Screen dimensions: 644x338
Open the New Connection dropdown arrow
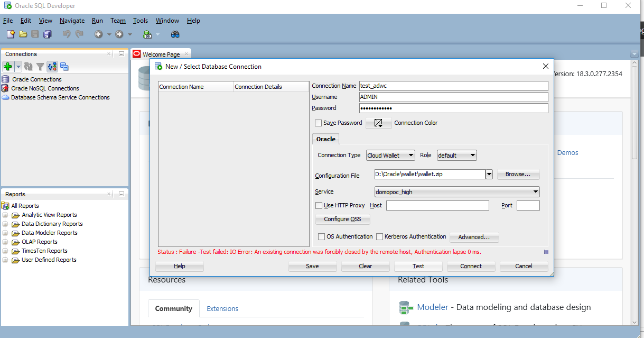tap(18, 67)
